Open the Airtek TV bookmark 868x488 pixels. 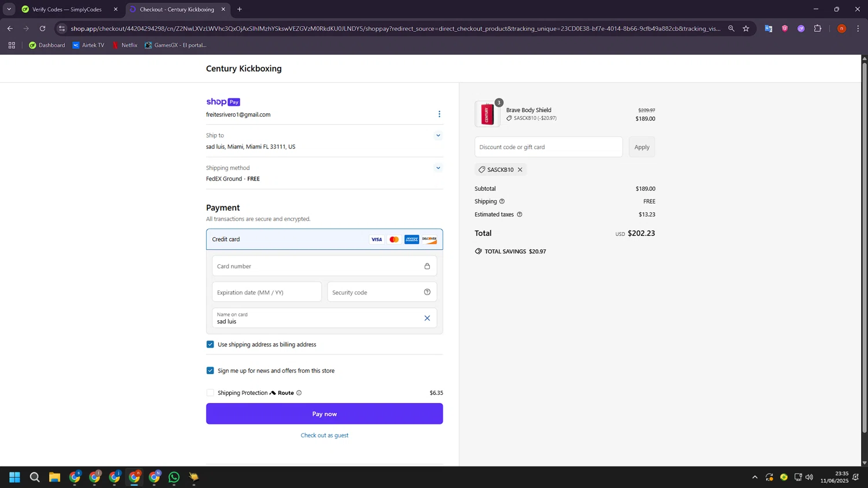pos(89,45)
